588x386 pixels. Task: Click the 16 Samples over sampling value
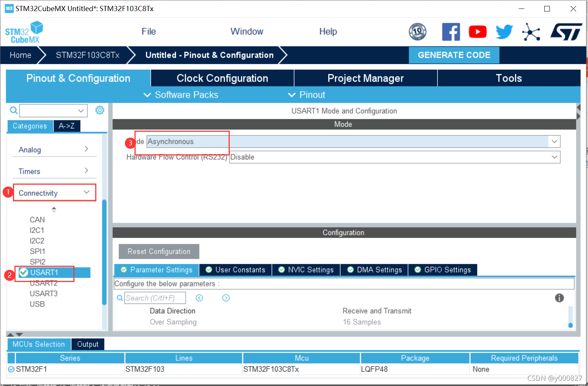[362, 322]
